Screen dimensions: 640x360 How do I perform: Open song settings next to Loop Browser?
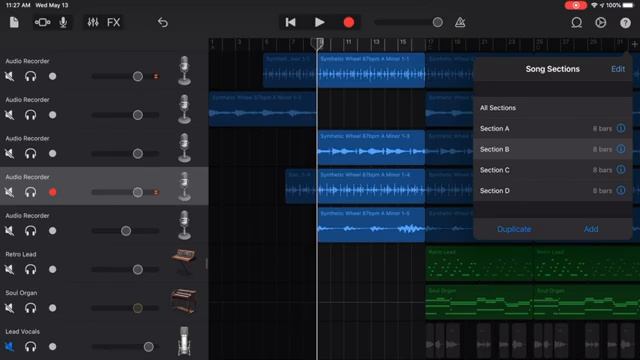(600, 22)
